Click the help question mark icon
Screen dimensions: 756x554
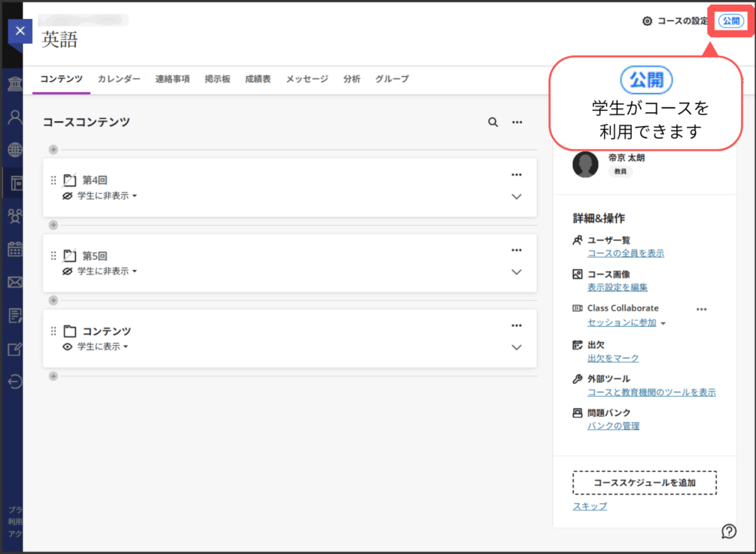[x=729, y=530]
